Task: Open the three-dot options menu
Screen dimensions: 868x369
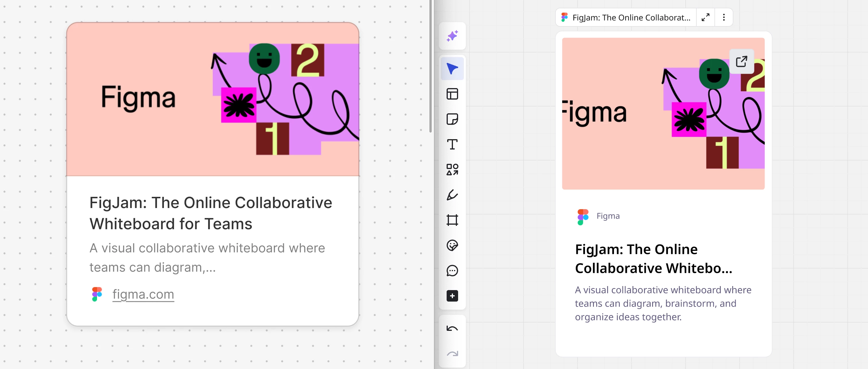Action: coord(724,17)
